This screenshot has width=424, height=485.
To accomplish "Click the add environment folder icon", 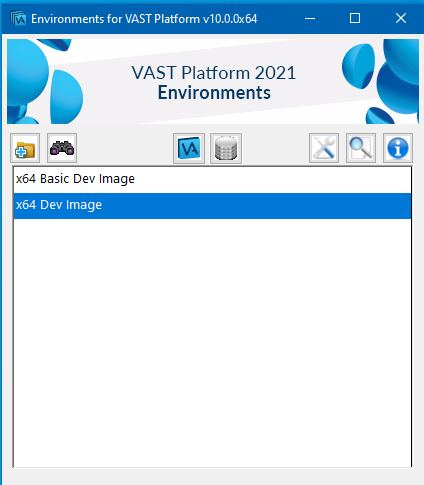I will (25, 148).
